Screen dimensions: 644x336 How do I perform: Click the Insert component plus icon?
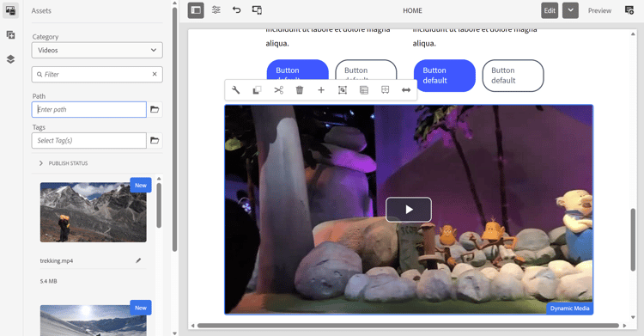[x=321, y=90]
